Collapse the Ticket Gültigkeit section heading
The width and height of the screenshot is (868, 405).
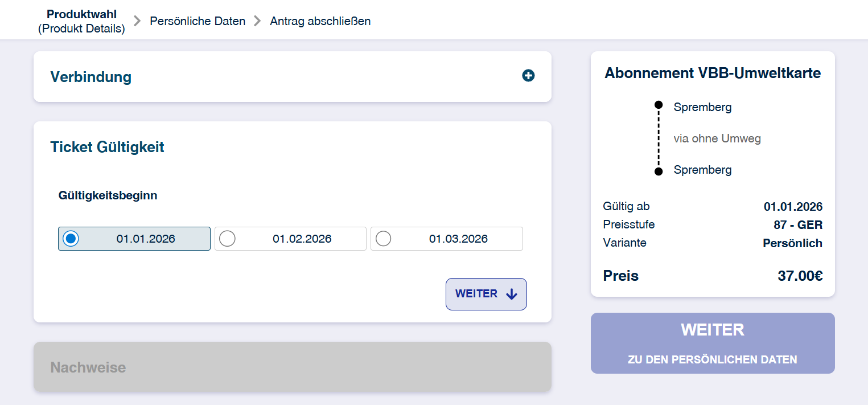pos(107,147)
